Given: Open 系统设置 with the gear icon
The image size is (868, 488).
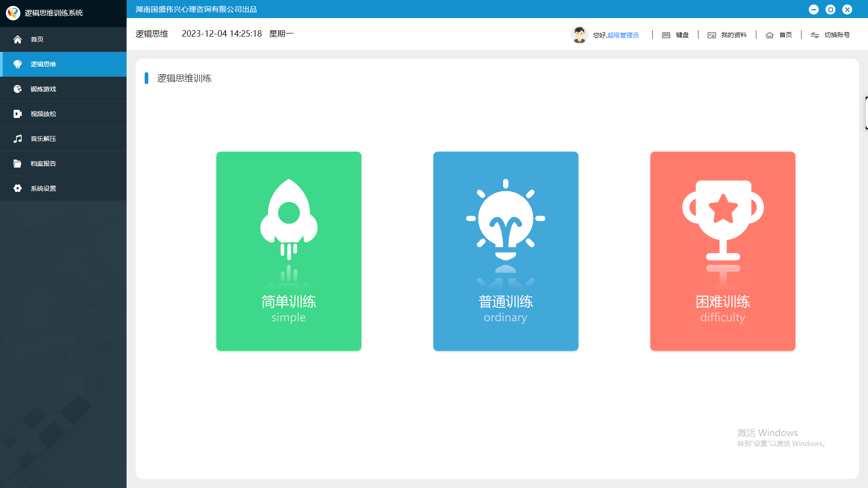Looking at the screenshot, I should 18,188.
